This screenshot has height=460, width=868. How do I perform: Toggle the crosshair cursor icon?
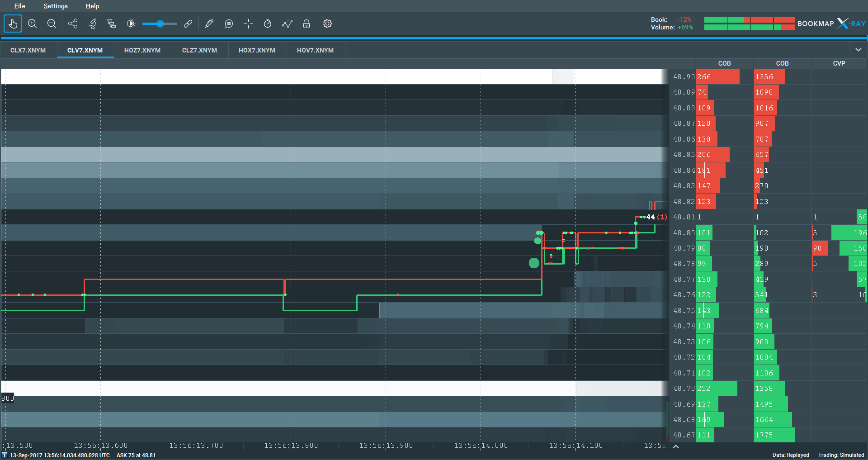248,24
